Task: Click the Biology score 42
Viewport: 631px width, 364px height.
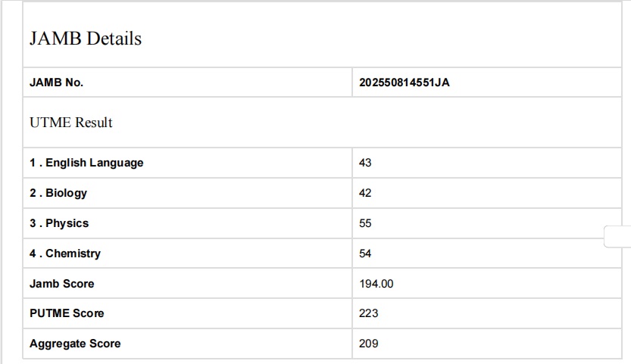Action: point(366,193)
